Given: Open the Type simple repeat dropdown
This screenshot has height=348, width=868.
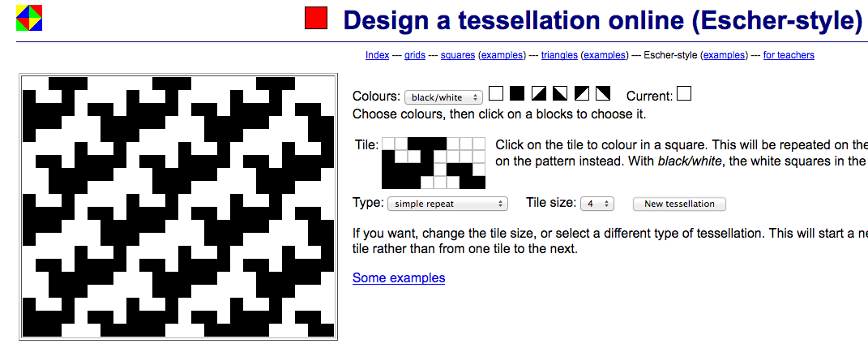Looking at the screenshot, I should tap(447, 204).
